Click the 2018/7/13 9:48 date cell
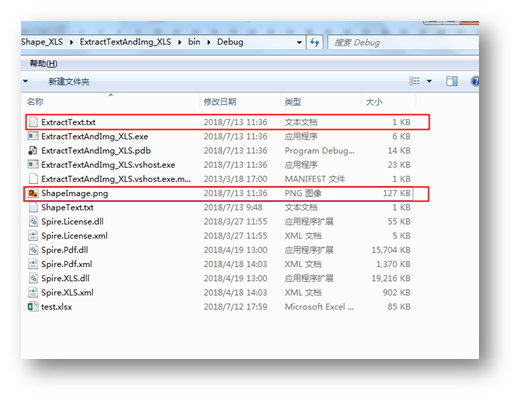521x401 pixels. (x=233, y=207)
